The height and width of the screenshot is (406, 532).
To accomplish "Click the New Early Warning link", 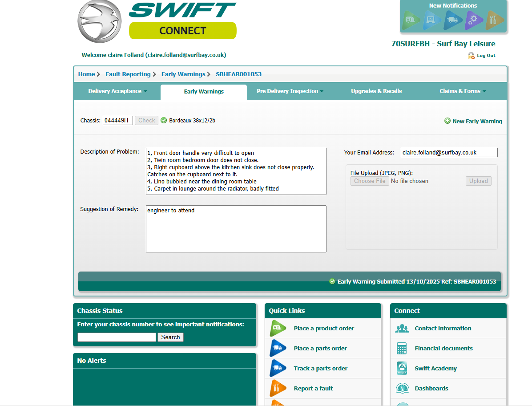I will [477, 121].
